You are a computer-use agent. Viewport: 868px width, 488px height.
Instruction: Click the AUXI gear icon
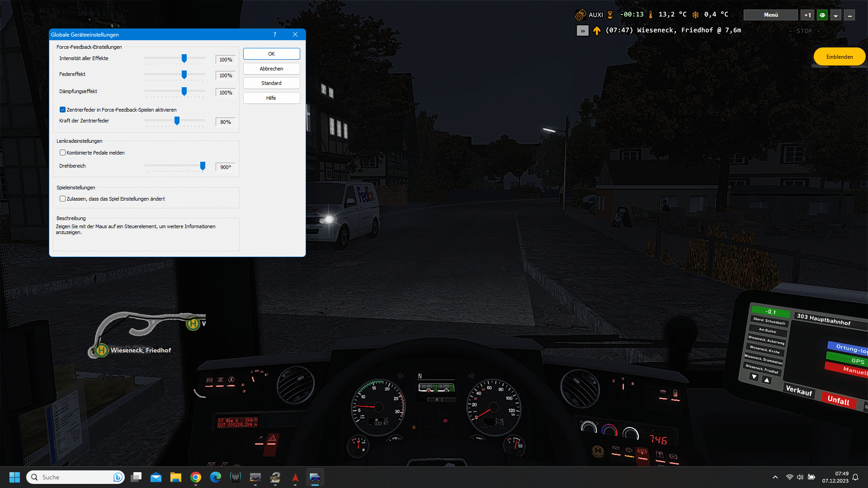click(x=580, y=15)
